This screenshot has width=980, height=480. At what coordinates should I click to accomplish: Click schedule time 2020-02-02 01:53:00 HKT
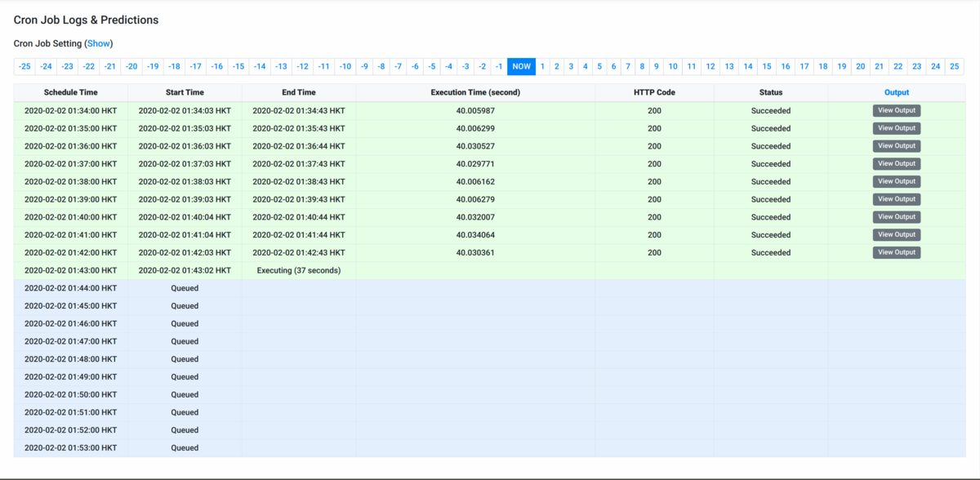pos(71,448)
